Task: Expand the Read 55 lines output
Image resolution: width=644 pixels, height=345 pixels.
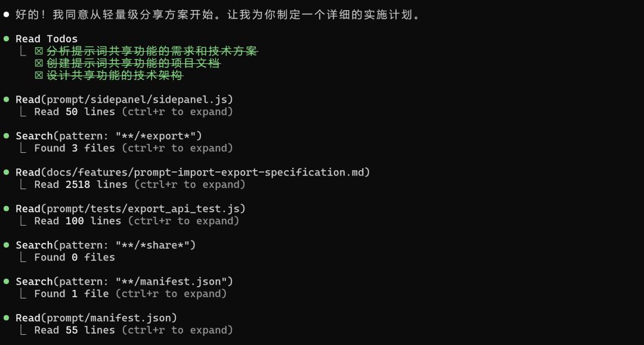Action: tap(134, 330)
